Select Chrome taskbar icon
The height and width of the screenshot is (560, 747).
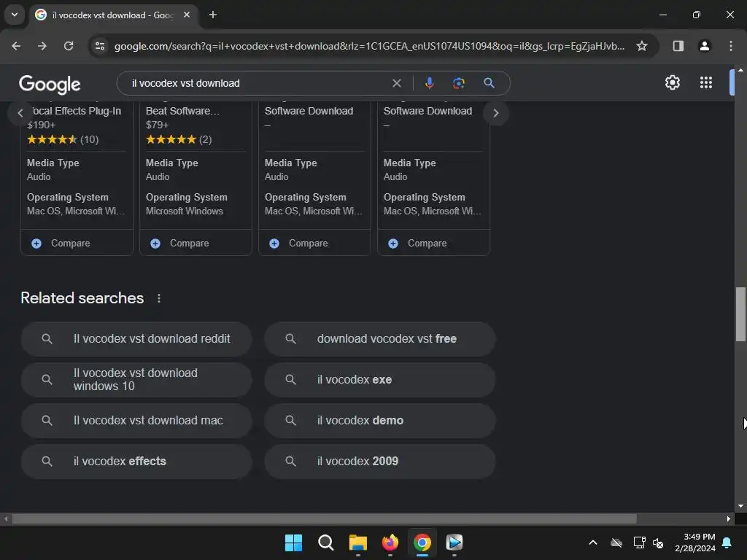coord(422,542)
